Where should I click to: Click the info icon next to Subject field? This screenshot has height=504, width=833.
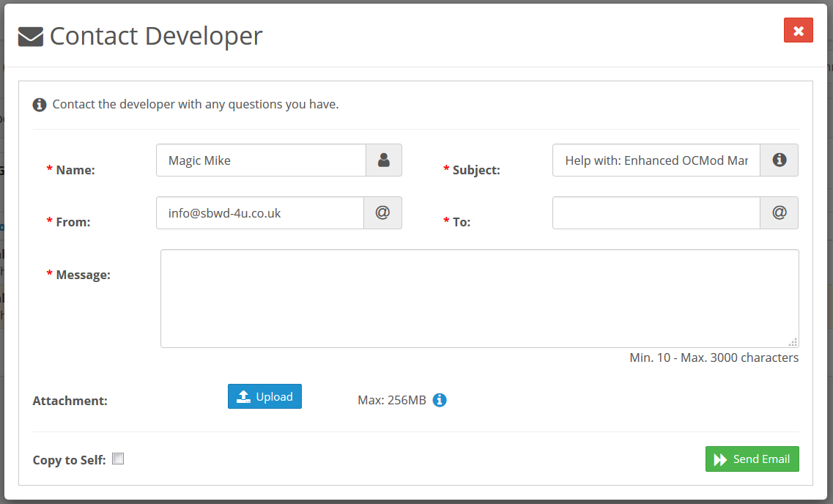tap(779, 160)
